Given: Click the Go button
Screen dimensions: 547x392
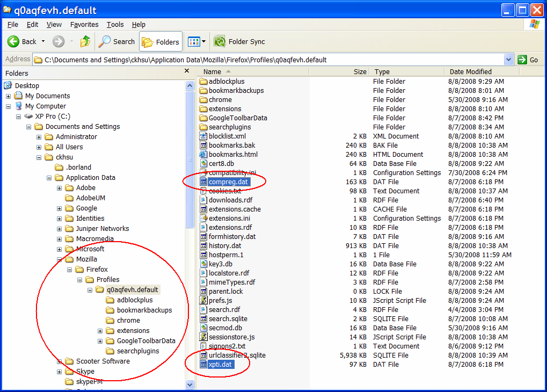Looking at the screenshot, I should [x=528, y=60].
